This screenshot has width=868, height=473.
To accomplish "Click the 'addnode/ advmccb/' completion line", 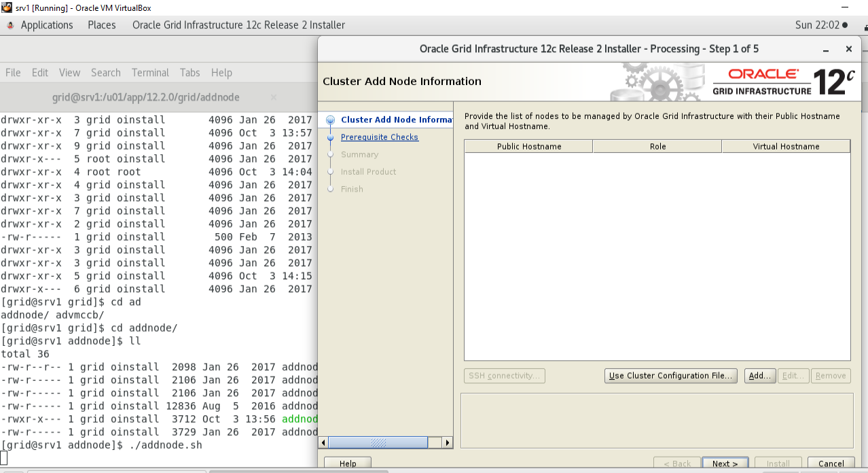I will 52,315.
